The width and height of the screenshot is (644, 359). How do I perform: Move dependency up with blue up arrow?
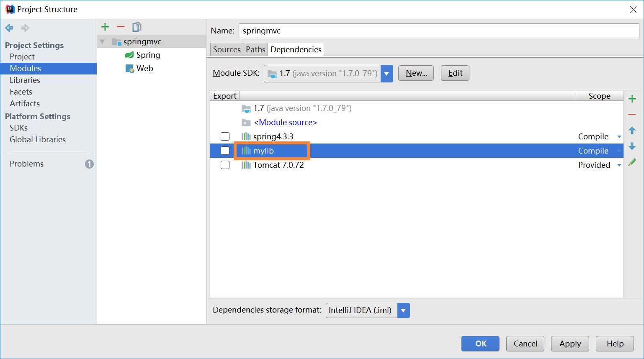pos(632,131)
